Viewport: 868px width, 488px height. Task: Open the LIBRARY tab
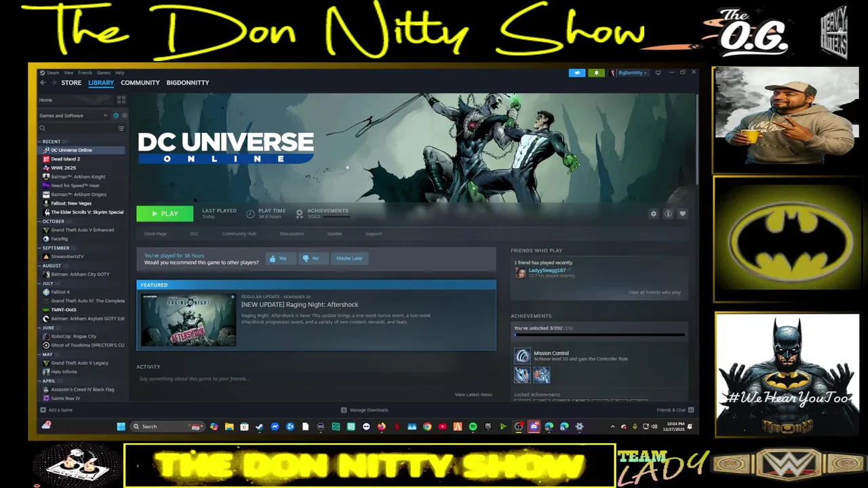tap(101, 83)
